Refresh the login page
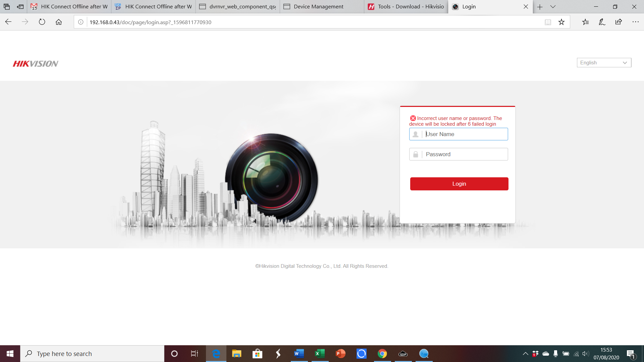The image size is (644, 362). pos(42,22)
